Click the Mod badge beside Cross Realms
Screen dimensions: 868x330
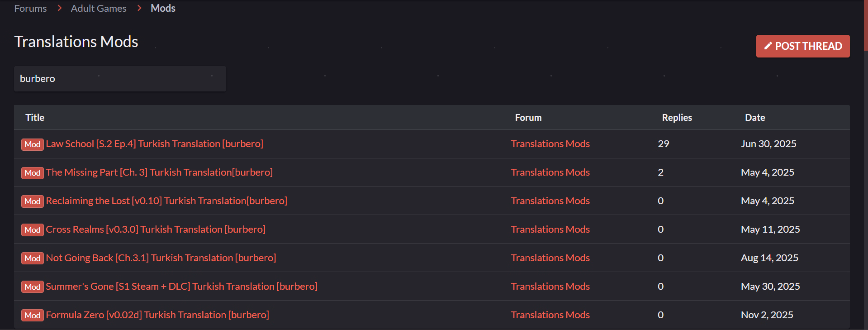click(33, 230)
